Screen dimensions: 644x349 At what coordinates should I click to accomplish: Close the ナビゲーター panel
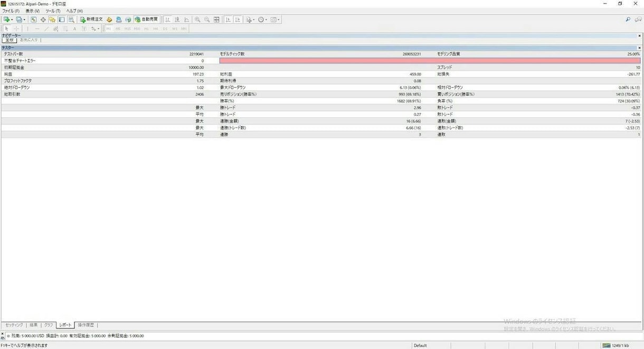pos(640,35)
